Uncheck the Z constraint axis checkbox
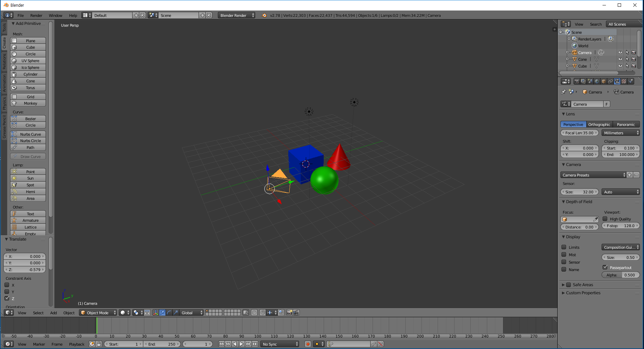Image resolution: width=644 pixels, height=349 pixels. [7, 298]
